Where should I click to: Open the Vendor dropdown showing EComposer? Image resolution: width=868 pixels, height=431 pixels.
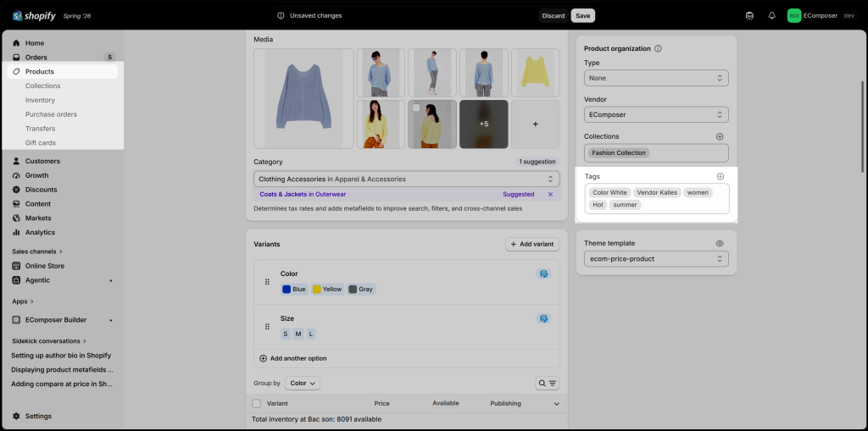tap(656, 114)
